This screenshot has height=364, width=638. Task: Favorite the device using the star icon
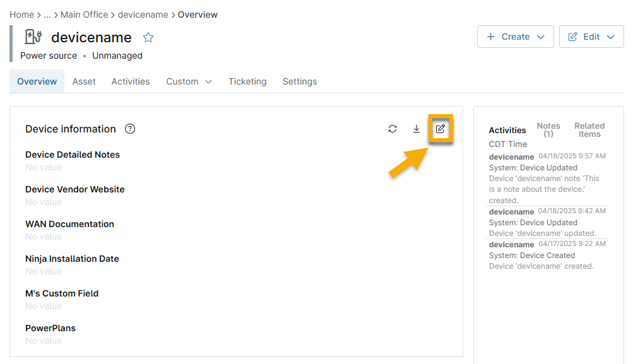(x=148, y=38)
